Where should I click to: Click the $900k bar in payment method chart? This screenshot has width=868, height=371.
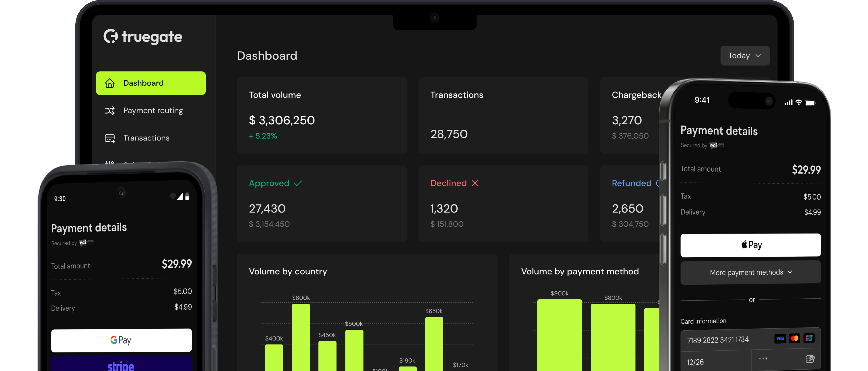559,335
